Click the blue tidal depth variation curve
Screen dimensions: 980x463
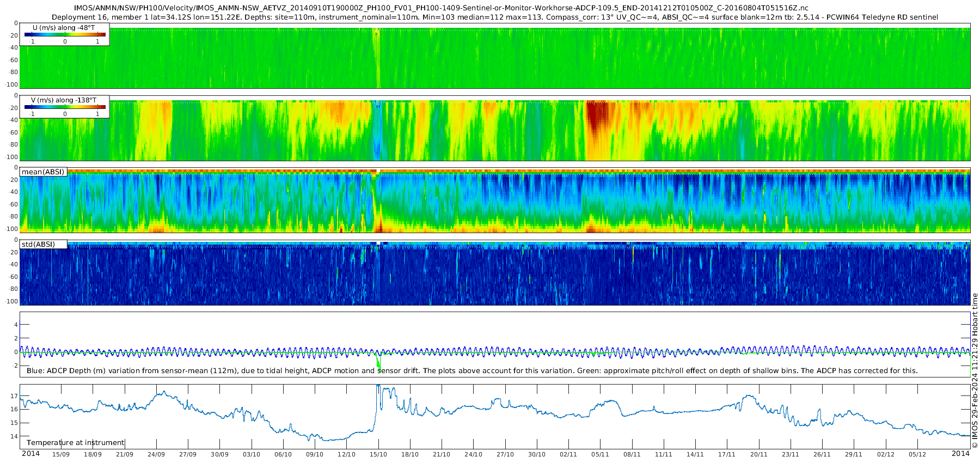click(x=495, y=352)
